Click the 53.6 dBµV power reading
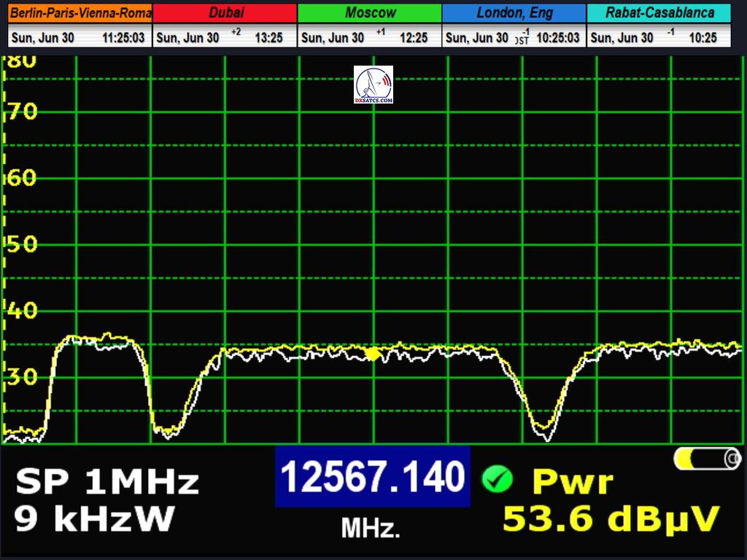747x560 pixels. point(611,519)
